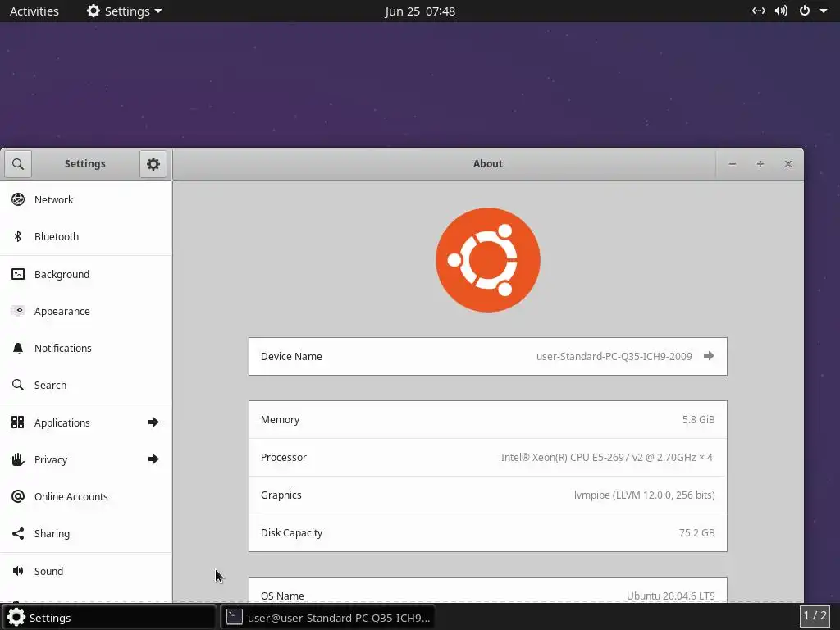Click the Applications grid icon
This screenshot has width=840, height=630.
pos(18,422)
